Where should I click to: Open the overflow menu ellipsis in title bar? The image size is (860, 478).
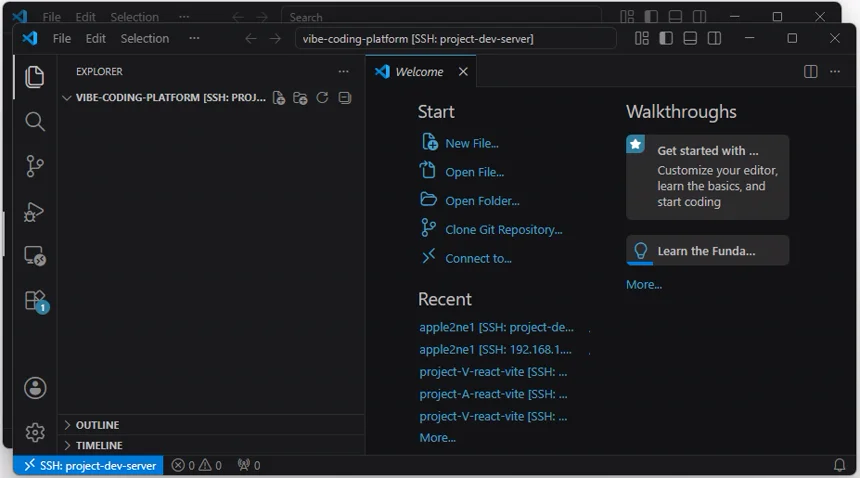point(194,38)
